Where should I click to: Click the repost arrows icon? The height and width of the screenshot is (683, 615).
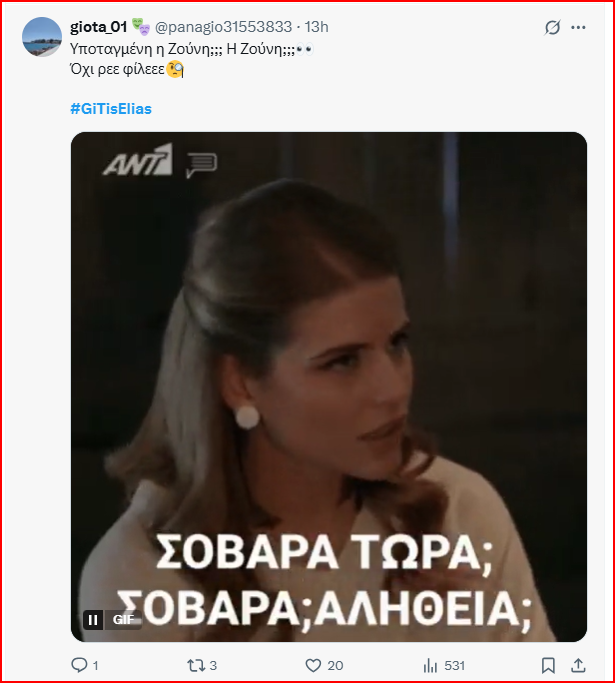(x=196, y=665)
